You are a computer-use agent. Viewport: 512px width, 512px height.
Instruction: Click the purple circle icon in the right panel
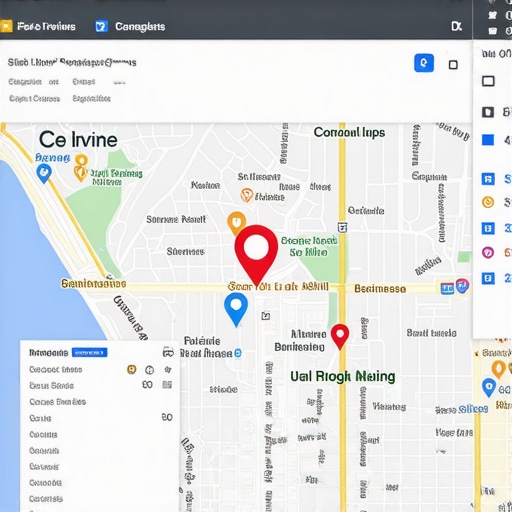488,252
